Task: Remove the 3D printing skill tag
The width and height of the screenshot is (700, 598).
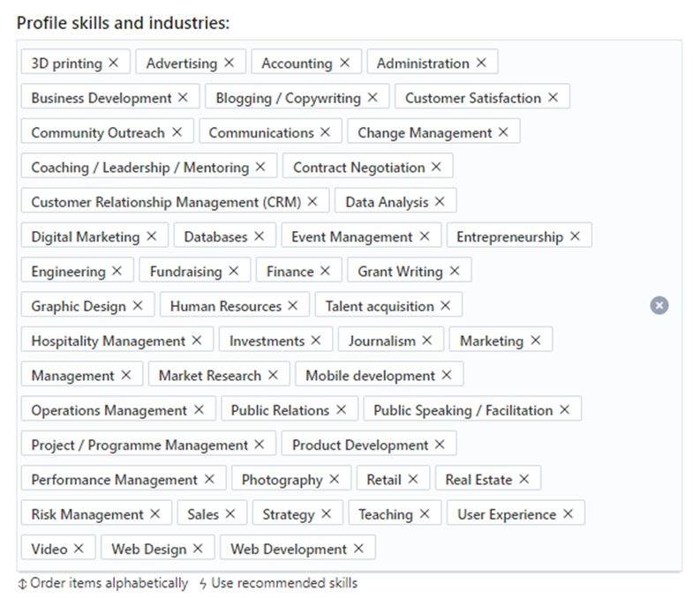Action: click(113, 63)
